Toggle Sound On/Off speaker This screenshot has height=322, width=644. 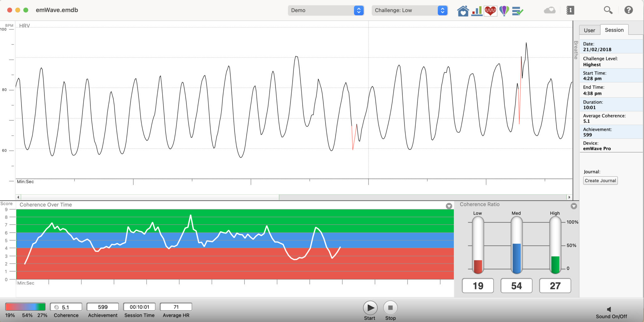pos(609,309)
